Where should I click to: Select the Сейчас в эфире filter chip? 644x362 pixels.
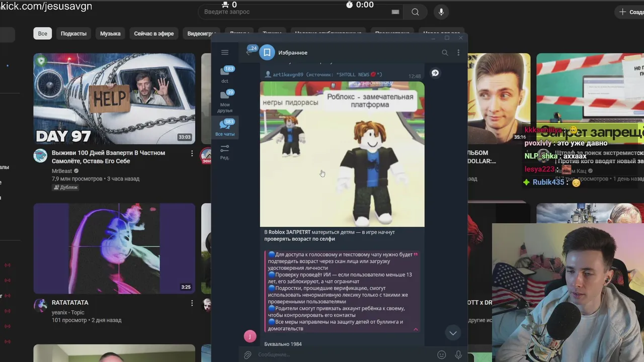point(154,34)
